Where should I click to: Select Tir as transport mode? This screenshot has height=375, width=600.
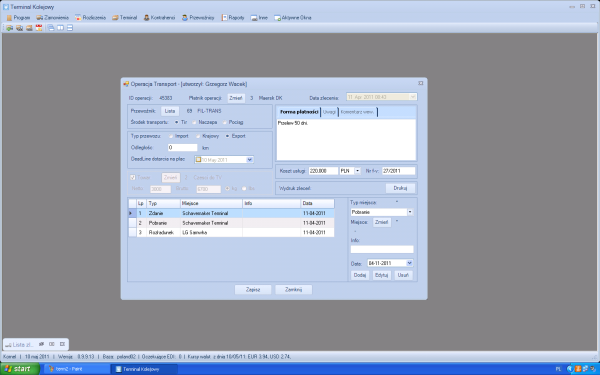pos(176,122)
